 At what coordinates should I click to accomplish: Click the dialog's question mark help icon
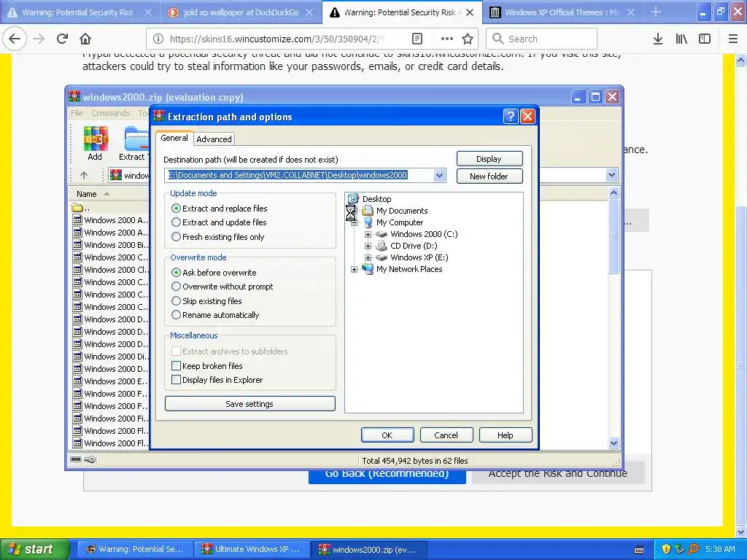coord(510,116)
